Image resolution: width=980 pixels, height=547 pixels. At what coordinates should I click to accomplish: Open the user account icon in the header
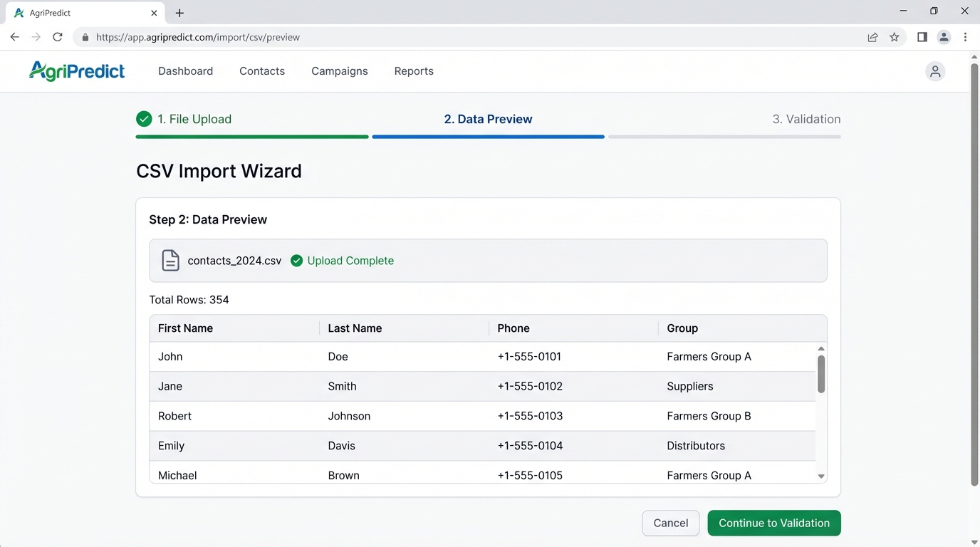click(x=935, y=71)
